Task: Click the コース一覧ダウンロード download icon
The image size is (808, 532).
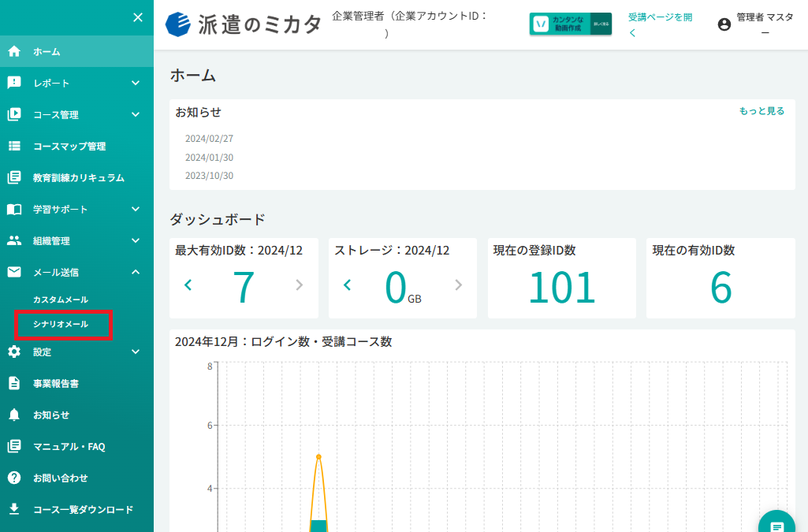Action: 14,509
